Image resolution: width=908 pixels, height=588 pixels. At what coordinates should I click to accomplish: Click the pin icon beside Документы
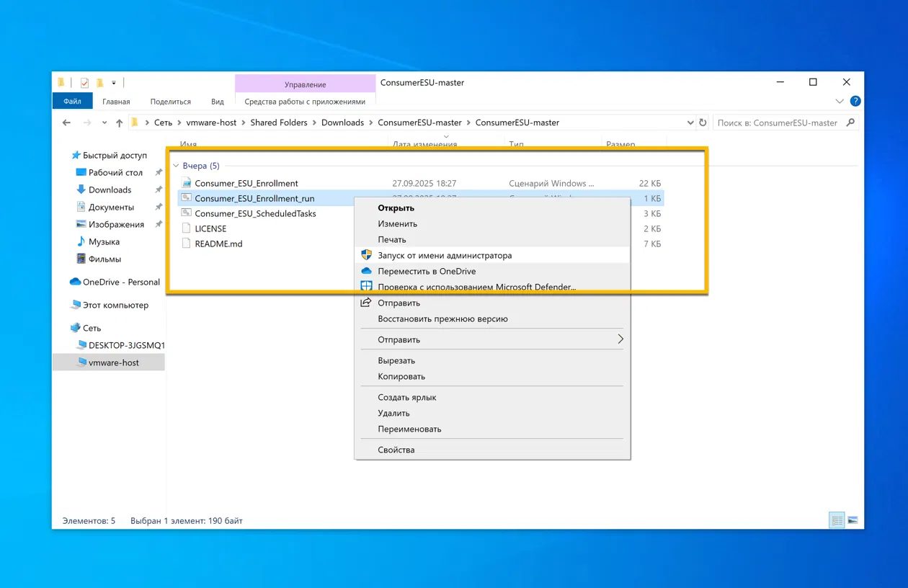(x=158, y=207)
